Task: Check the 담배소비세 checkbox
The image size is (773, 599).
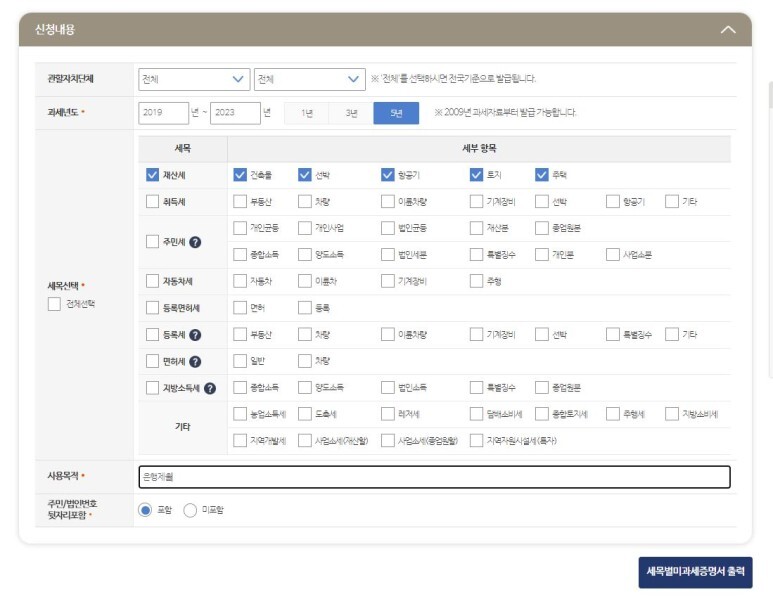Action: [x=476, y=414]
